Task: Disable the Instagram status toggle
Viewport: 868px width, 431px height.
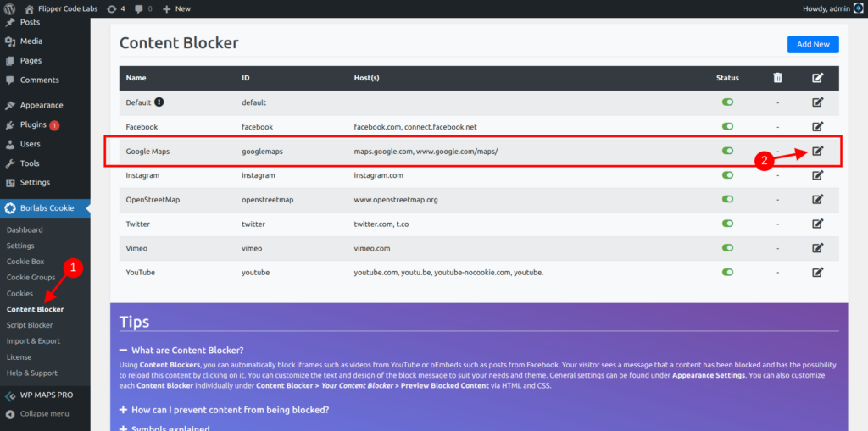Action: [x=727, y=174]
